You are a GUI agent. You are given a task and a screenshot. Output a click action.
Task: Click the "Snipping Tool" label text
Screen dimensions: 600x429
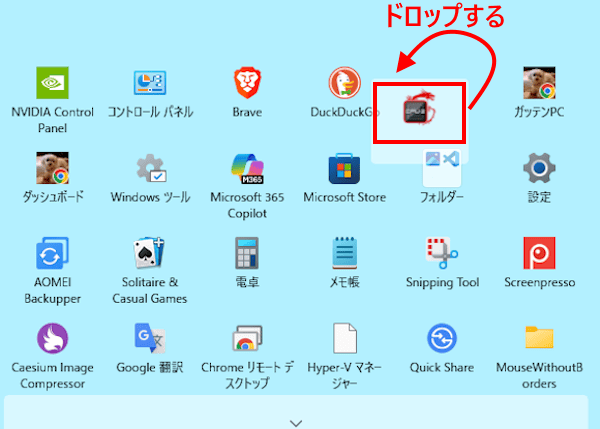click(x=442, y=282)
